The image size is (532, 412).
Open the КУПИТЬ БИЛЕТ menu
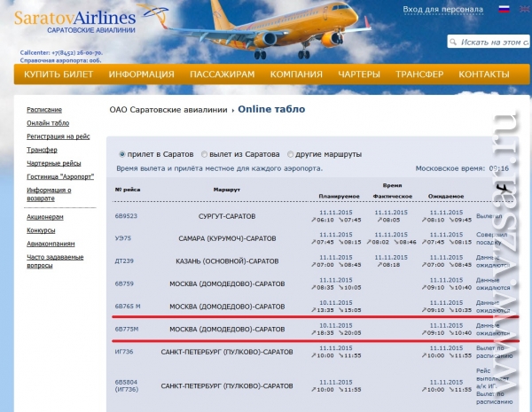(59, 74)
